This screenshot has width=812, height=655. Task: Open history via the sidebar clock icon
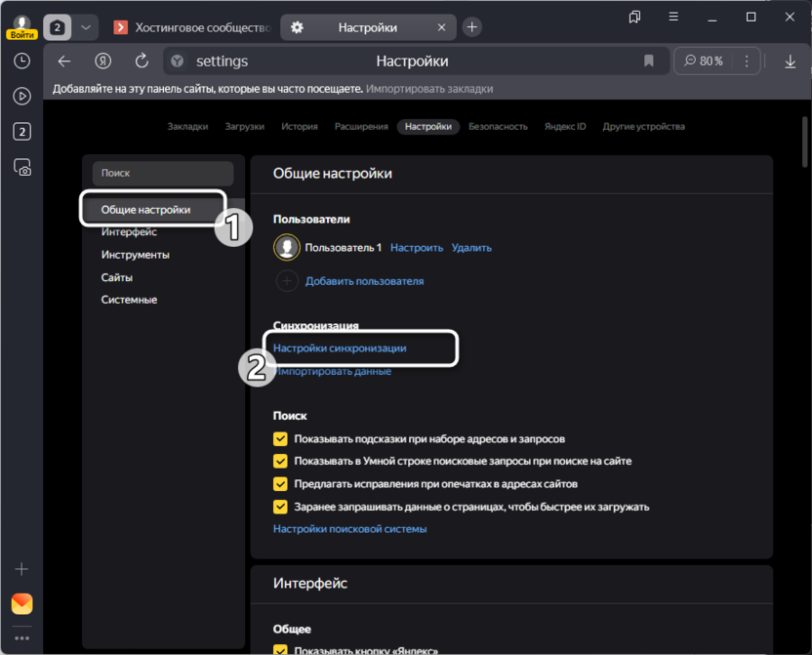(21, 61)
